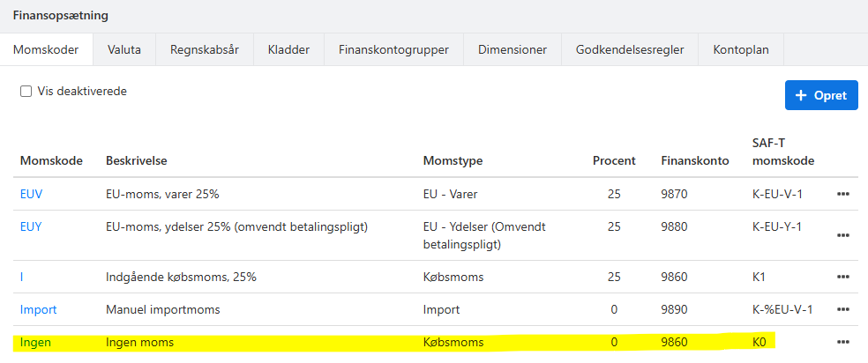Open the highlighted Ingen VAT code link
This screenshot has height=363, width=868.
[35, 343]
